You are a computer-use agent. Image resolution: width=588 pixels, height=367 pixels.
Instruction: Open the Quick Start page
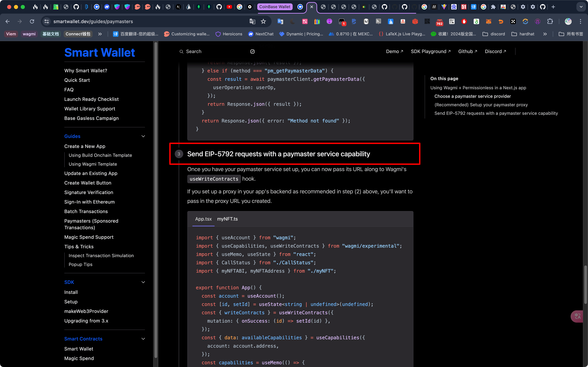77,80
